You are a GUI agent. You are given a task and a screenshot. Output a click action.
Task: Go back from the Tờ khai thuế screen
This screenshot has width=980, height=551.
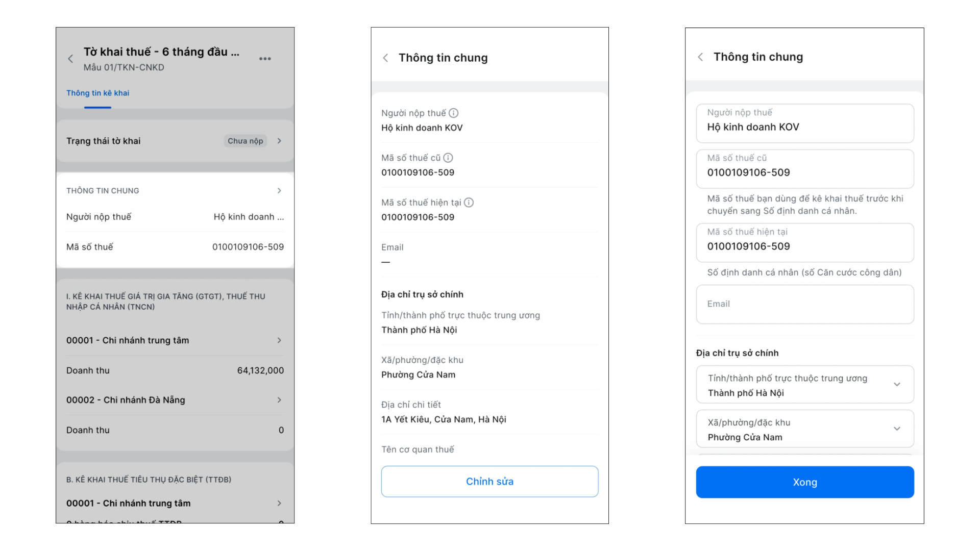(x=70, y=59)
